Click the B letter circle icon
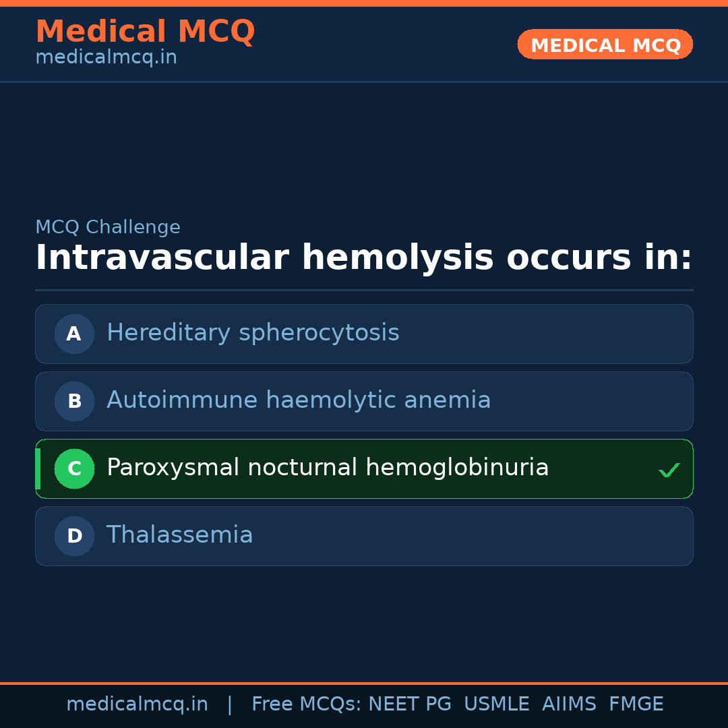This screenshot has width=728, height=728. 74,401
